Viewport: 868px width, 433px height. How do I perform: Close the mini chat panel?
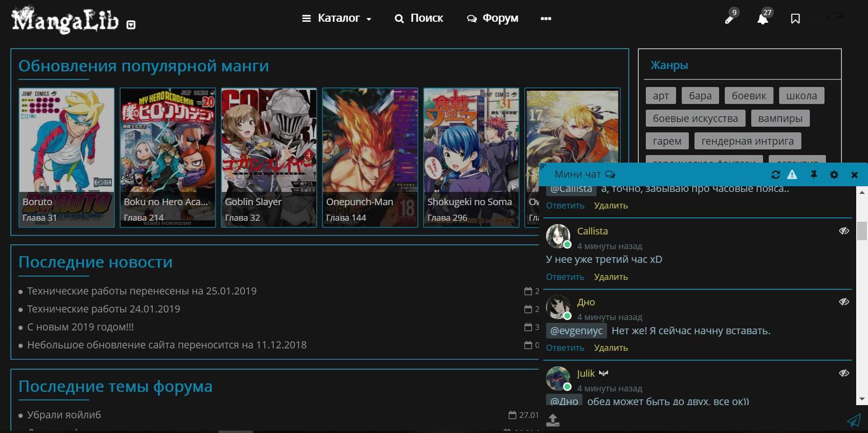click(x=854, y=175)
